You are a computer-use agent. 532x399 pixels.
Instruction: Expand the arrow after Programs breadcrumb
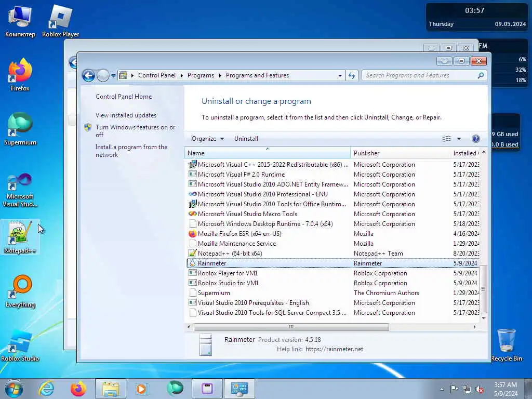[x=220, y=75]
